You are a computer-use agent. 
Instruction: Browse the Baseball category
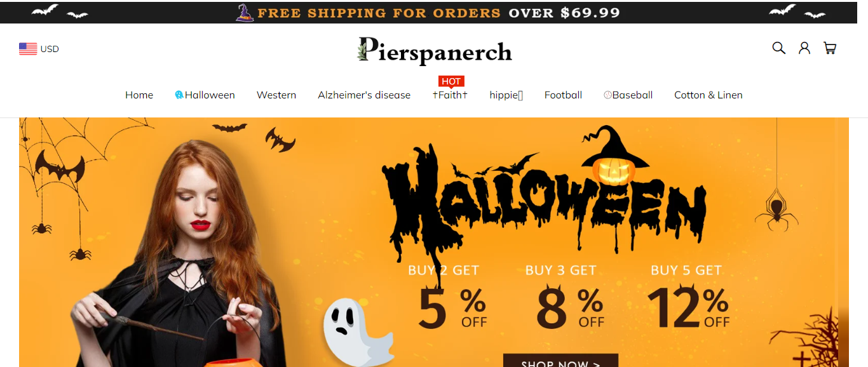pos(628,95)
